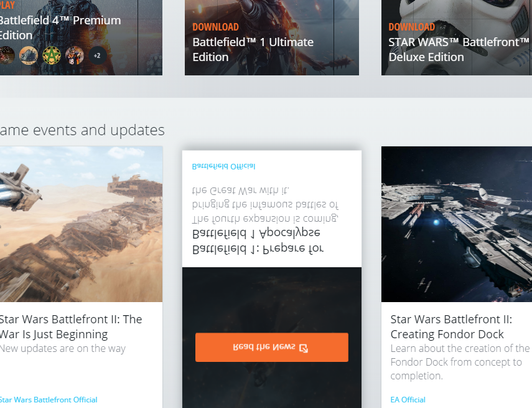This screenshot has height=408, width=532.
Task: Click DOWNLOAD label on Battlefield 1 Ultimate Edition
Action: 215,27
